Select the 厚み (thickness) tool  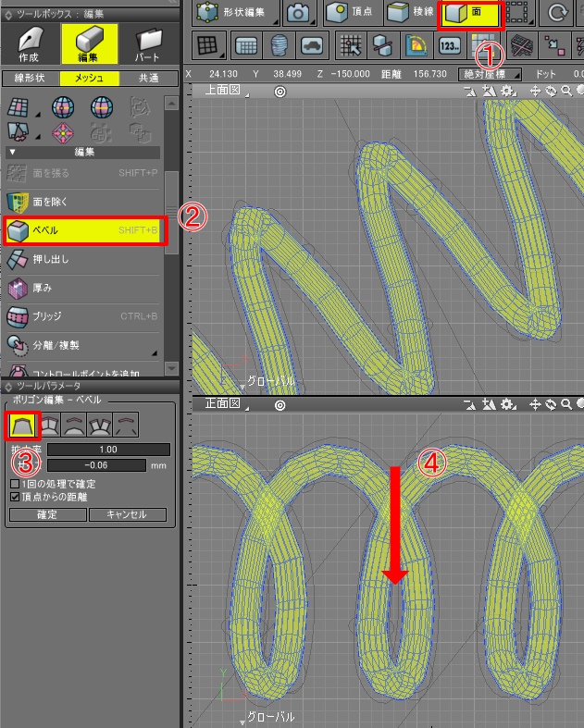tap(83, 289)
